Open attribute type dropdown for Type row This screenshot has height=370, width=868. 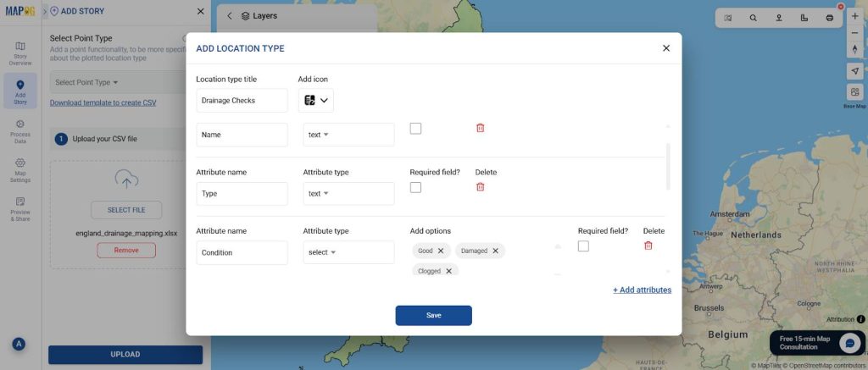[348, 194]
